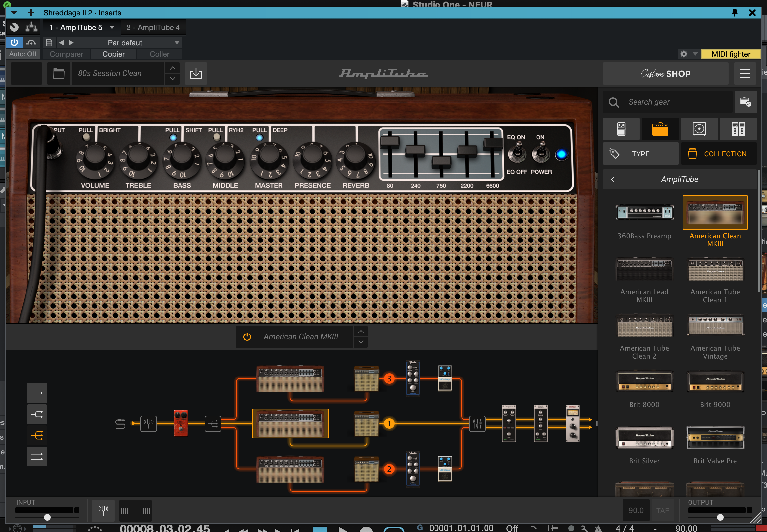
Task: Open the preset browser folder icon
Action: point(58,73)
